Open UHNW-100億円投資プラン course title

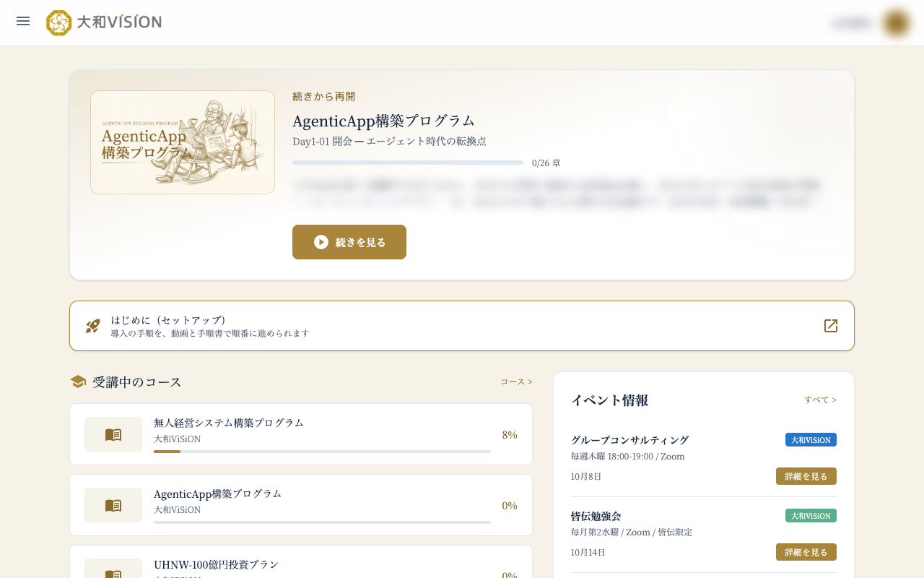point(216,564)
